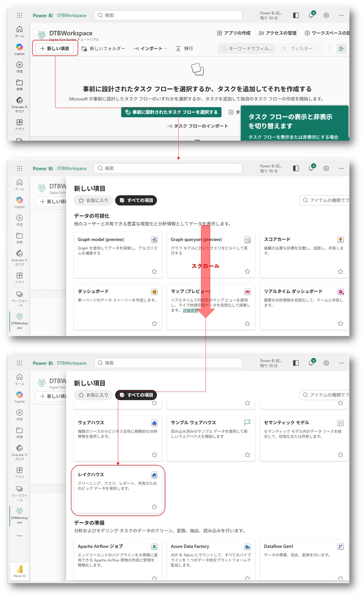Open アプリ icon in bottom screenshot sidebar

coord(19,470)
